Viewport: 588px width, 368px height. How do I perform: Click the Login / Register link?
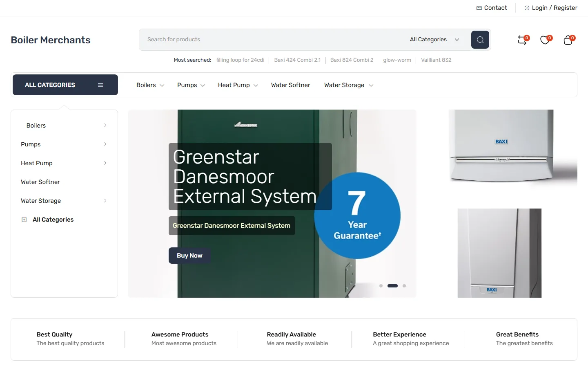click(x=551, y=8)
